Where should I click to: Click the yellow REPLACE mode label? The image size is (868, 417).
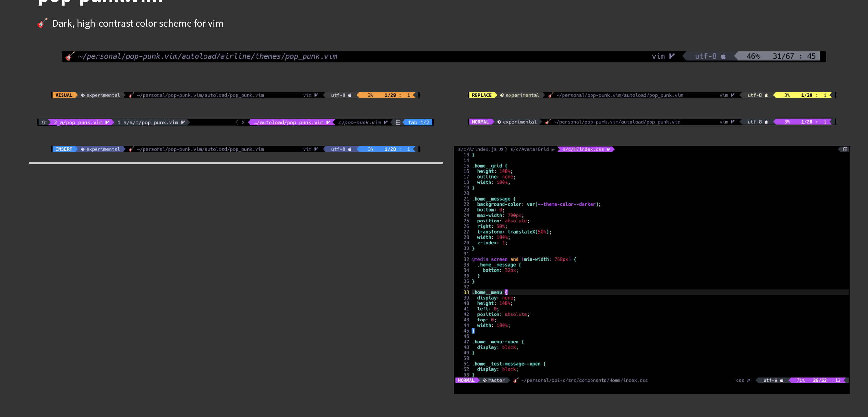[482, 95]
